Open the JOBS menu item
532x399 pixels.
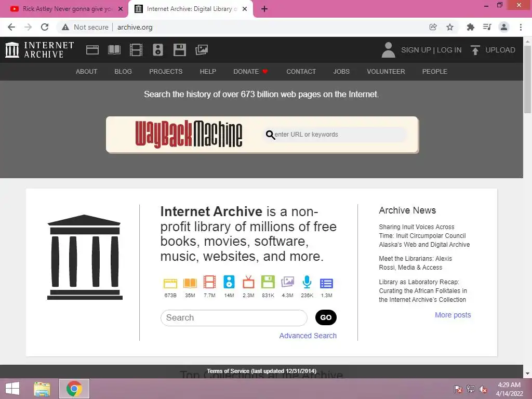341,72
